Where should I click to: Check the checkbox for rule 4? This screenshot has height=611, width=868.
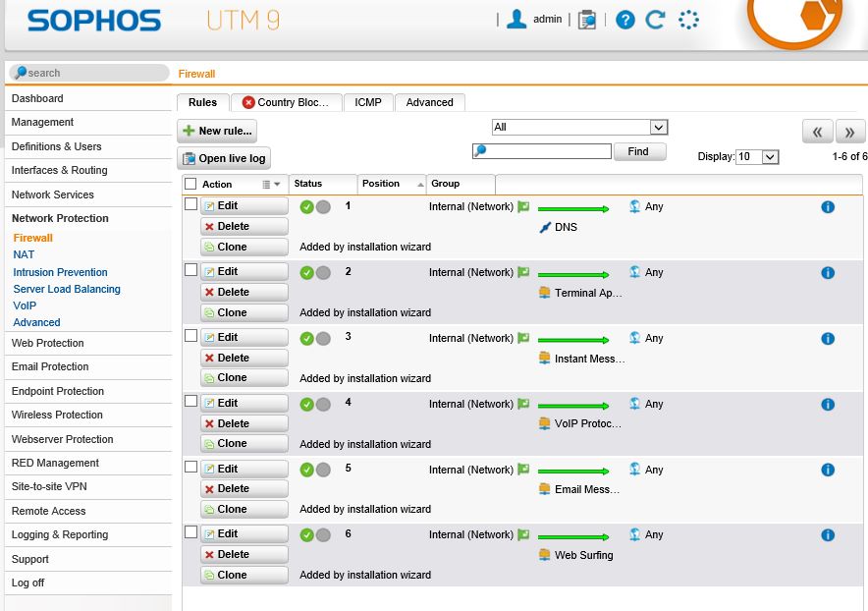[191, 401]
